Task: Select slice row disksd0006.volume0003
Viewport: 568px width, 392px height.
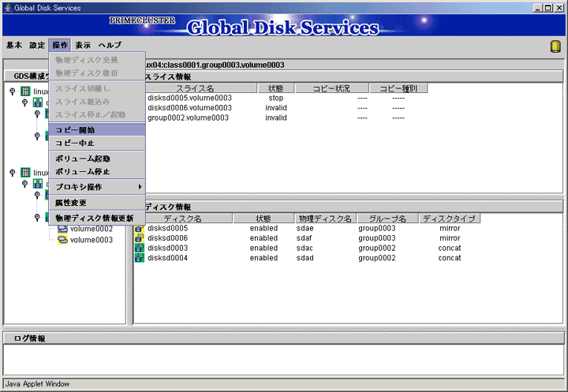Action: click(189, 108)
